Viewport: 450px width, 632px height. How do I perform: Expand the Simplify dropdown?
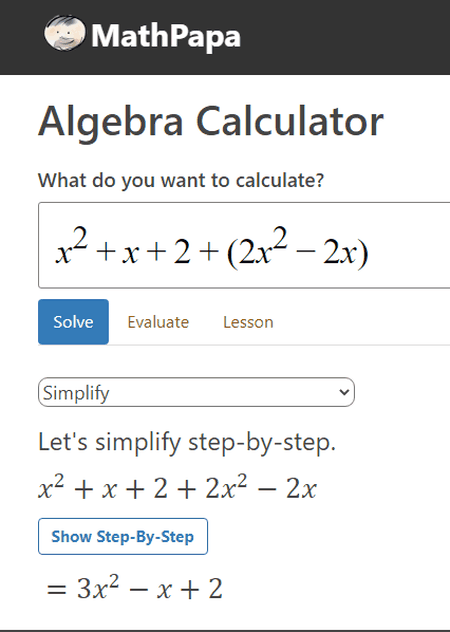point(196,392)
